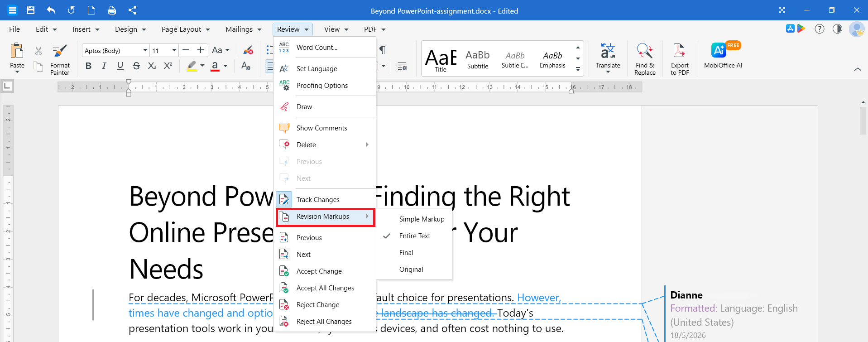The height and width of the screenshot is (342, 868).
Task: Open the Translate tool
Action: pyautogui.click(x=608, y=58)
